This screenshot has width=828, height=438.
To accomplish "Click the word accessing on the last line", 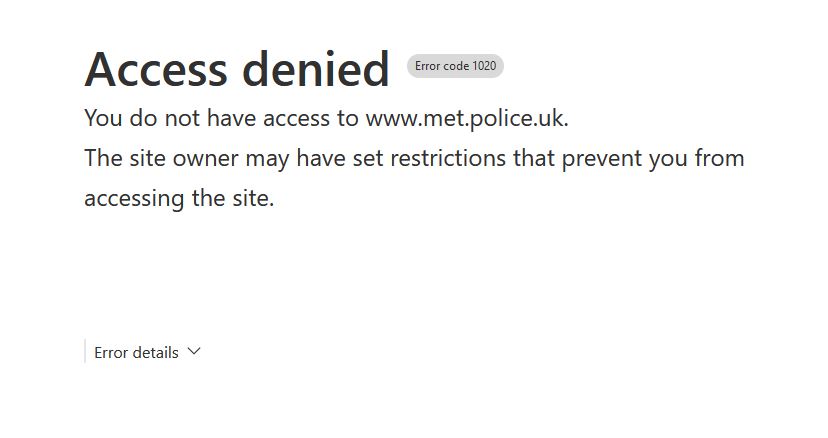I will tap(134, 198).
